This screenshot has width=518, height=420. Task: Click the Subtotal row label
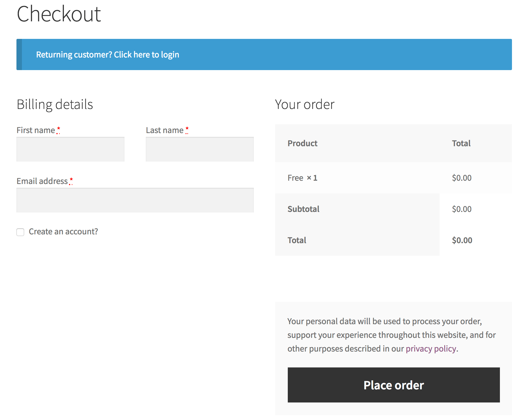[x=303, y=209]
